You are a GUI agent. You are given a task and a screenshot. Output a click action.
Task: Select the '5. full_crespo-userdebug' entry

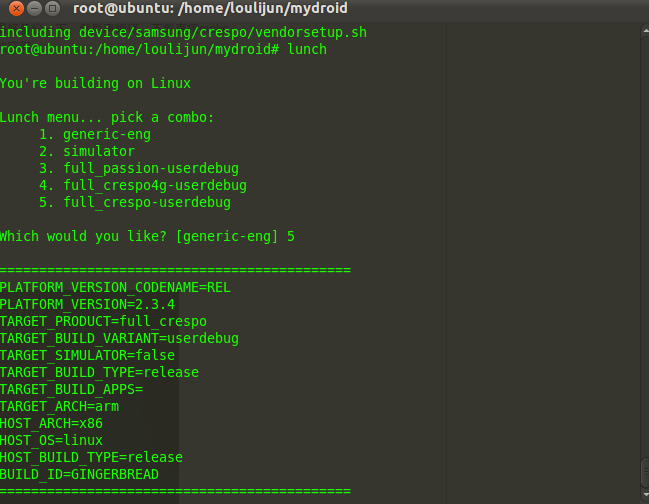[135, 202]
